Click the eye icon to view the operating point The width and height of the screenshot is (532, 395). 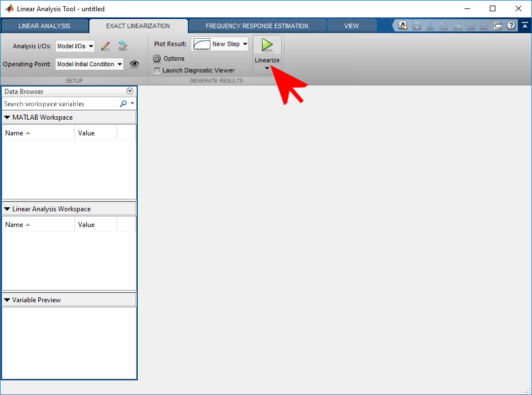pyautogui.click(x=134, y=63)
